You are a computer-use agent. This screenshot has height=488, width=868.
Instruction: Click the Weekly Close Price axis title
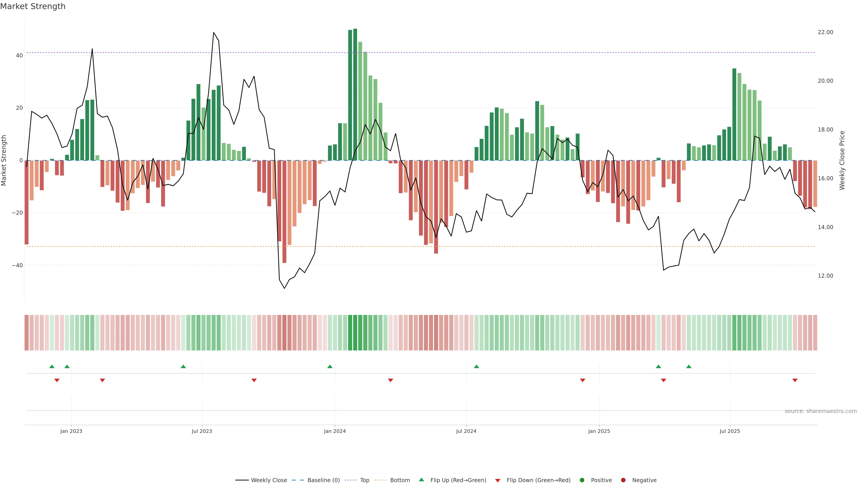pos(842,160)
